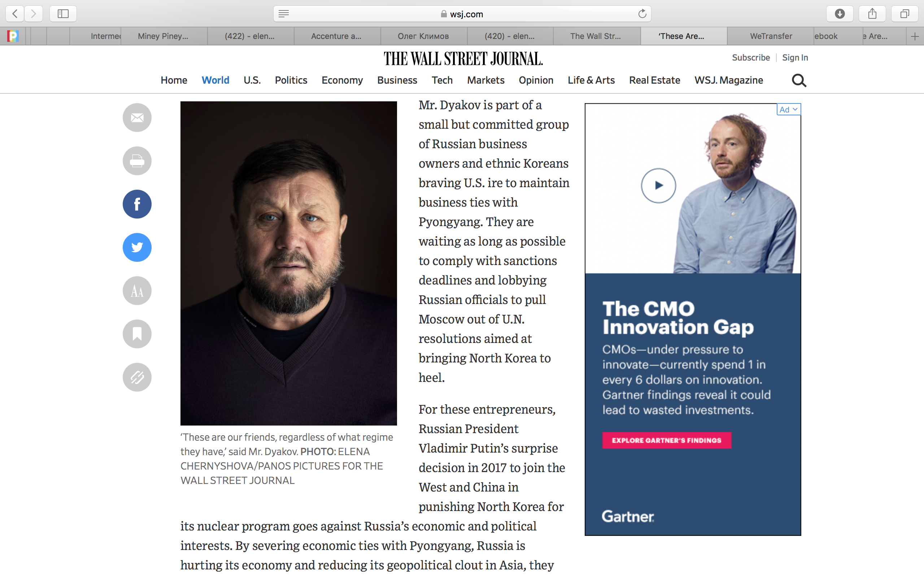Show all tabs overview button
Screen dimensions: 924x577
click(x=905, y=14)
